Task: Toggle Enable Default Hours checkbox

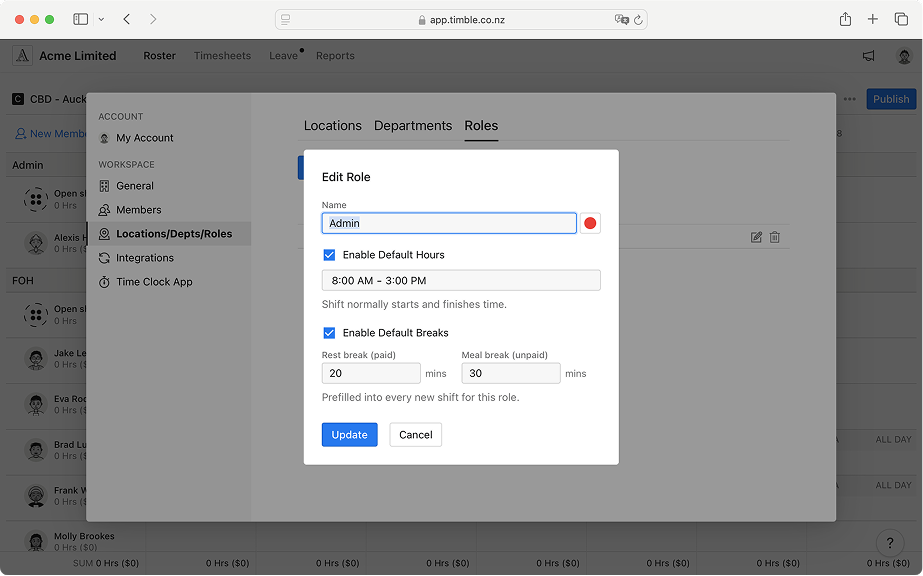Action: click(x=329, y=255)
